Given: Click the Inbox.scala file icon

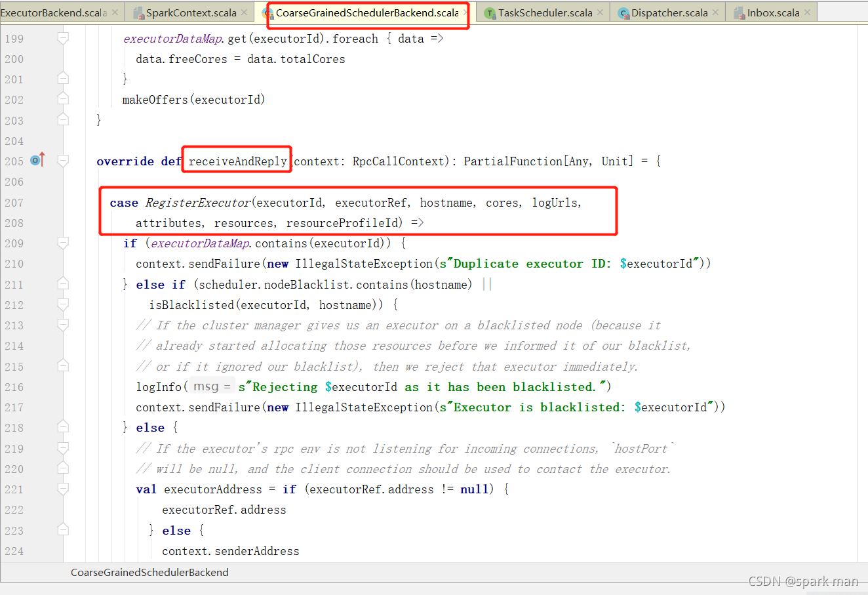Looking at the screenshot, I should tap(740, 13).
